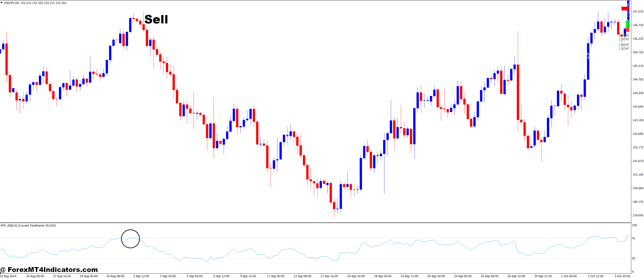Click the 144.200 price axis label
Image resolution: width=644 pixels, height=278 pixels.
point(638,93)
